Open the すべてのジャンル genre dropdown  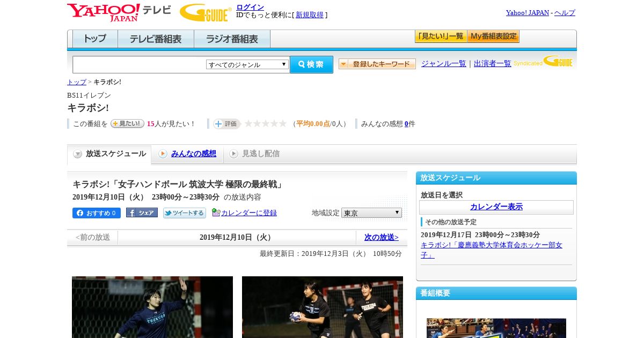(x=247, y=64)
